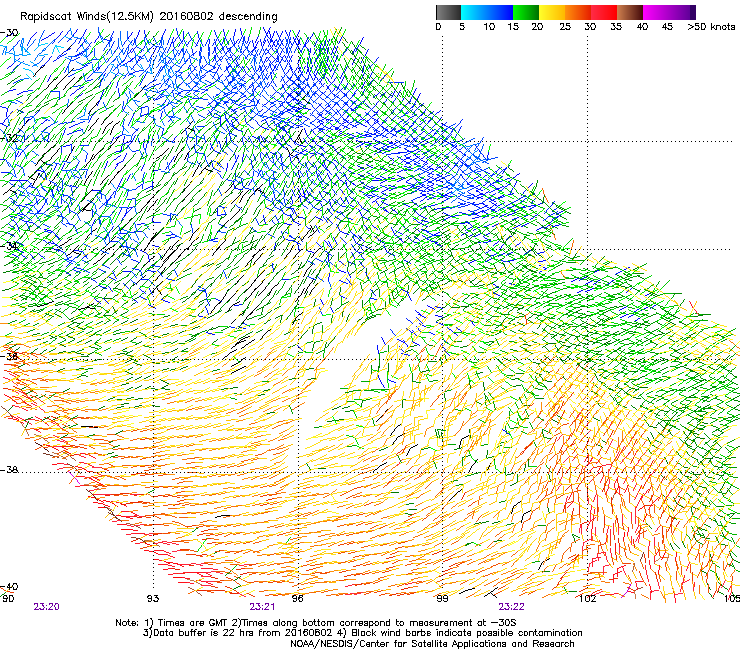Click the '>50 knots' legend label

point(711,27)
